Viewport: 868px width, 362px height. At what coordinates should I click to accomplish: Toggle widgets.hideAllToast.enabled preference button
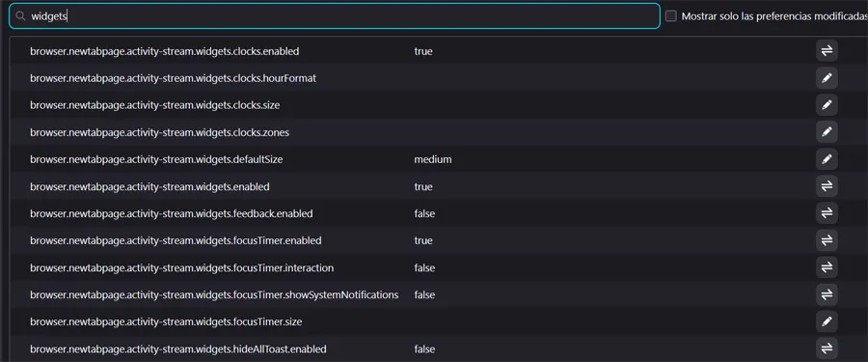click(x=827, y=348)
